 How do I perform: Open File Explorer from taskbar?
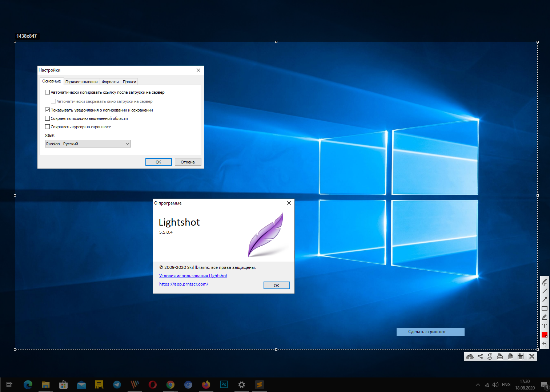(x=45, y=384)
